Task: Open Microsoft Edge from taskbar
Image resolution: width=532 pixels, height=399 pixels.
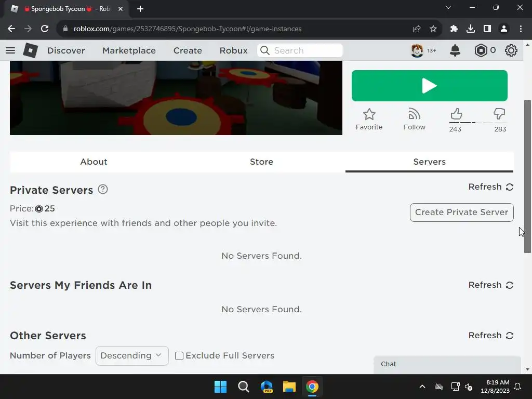Action: point(267,387)
